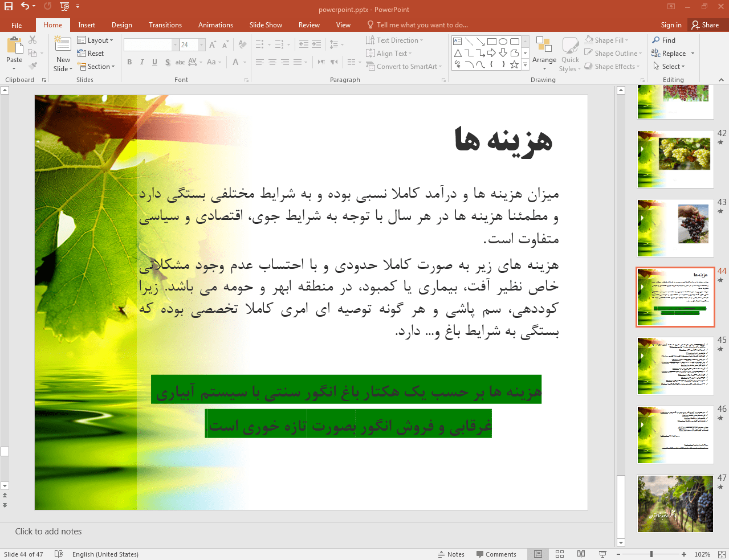Viewport: 729px width, 560px height.
Task: Open the font name dropdown
Action: 175,44
